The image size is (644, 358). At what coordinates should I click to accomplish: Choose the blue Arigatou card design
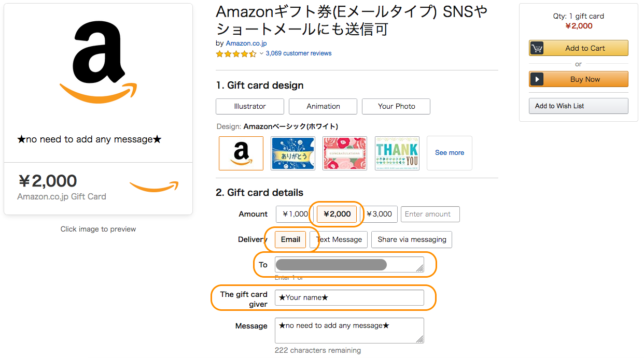(x=292, y=153)
